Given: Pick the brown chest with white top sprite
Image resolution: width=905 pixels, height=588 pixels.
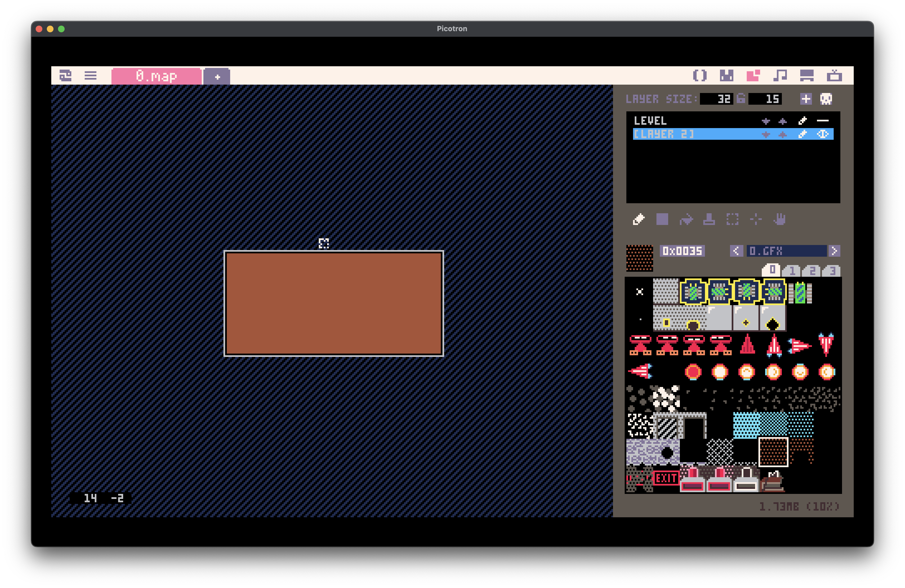Looking at the screenshot, I should pos(773,482).
